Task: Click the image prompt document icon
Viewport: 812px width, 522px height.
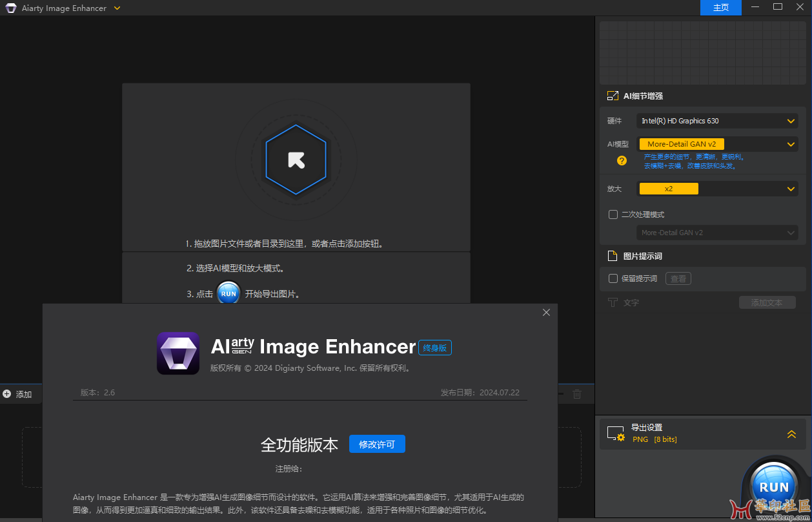Action: 613,256
